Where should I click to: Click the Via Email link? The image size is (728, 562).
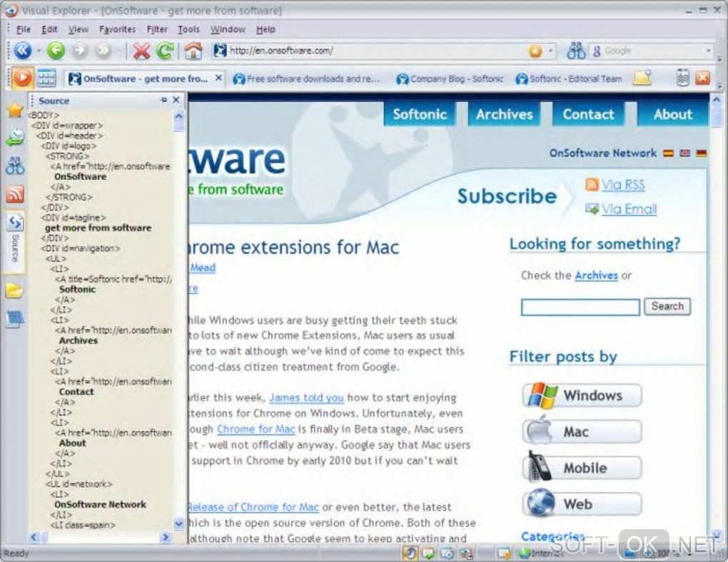tap(629, 209)
